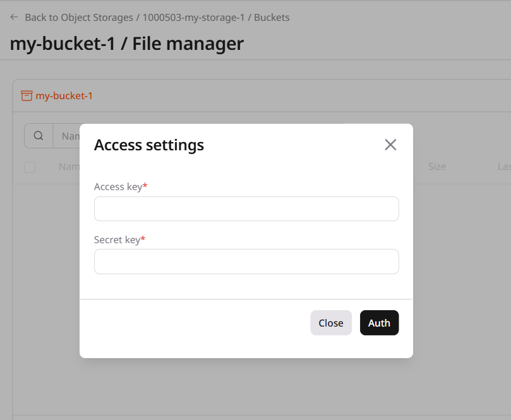Click the my-bucket-1 / File manager heading
The height and width of the screenshot is (420, 511).
tap(127, 44)
